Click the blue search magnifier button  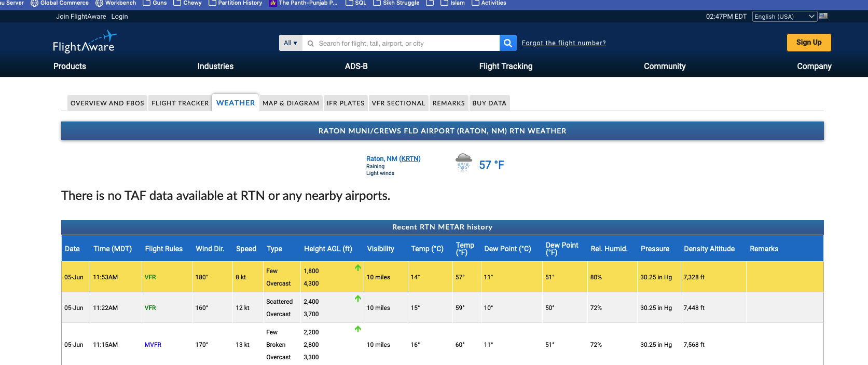click(508, 43)
